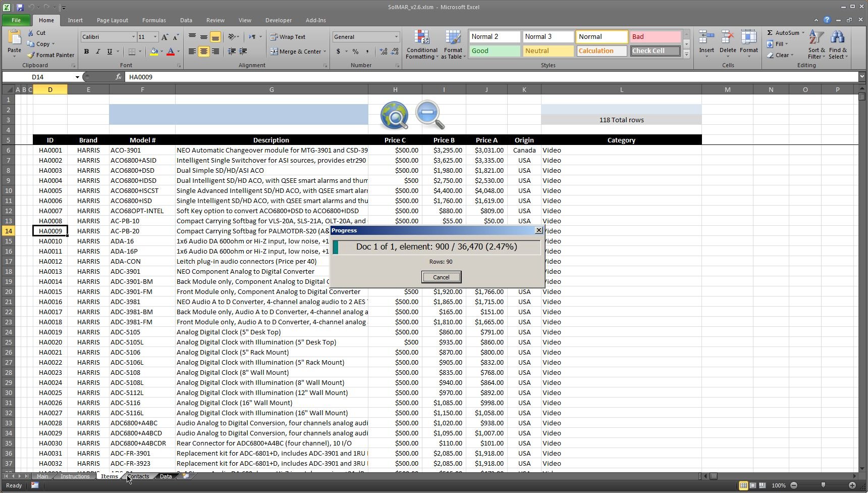The height and width of the screenshot is (493, 868).
Task: Expand the formula bar chevron
Action: 862,77
